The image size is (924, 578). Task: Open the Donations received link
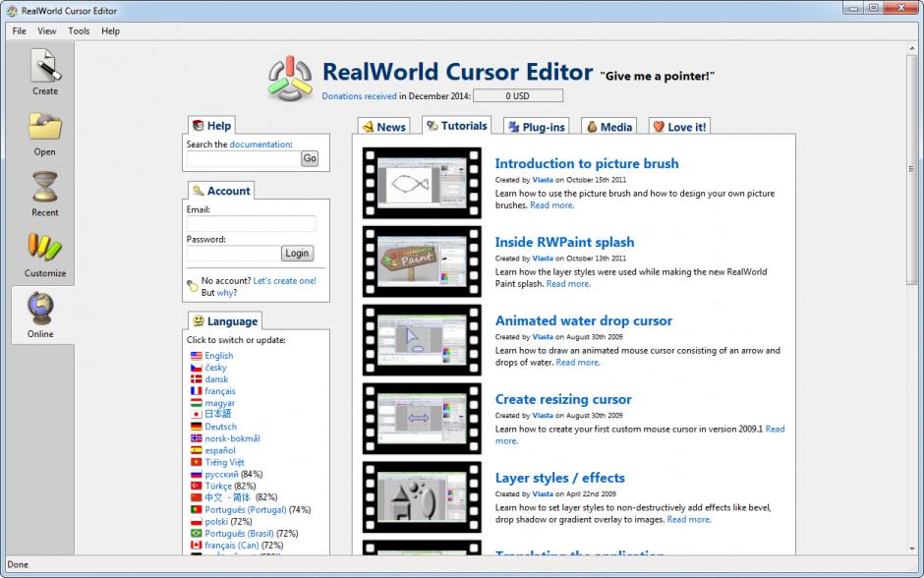359,96
